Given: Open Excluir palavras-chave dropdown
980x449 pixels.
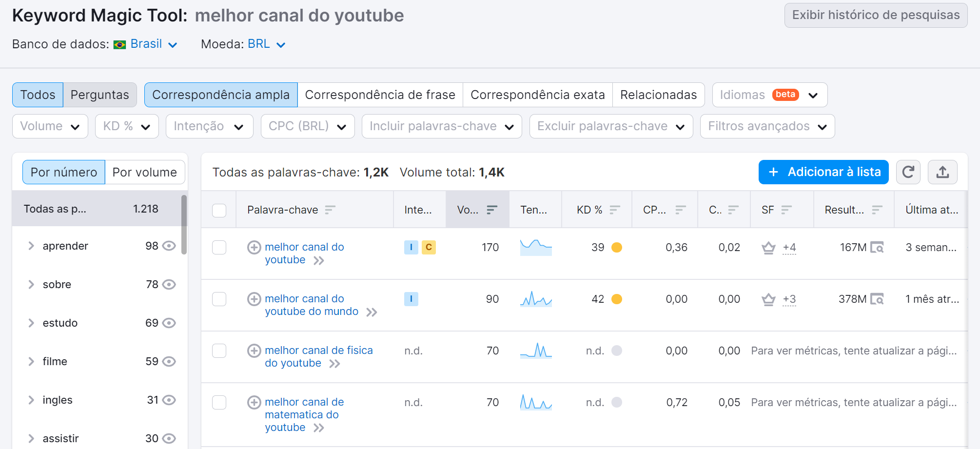Looking at the screenshot, I should [x=611, y=126].
